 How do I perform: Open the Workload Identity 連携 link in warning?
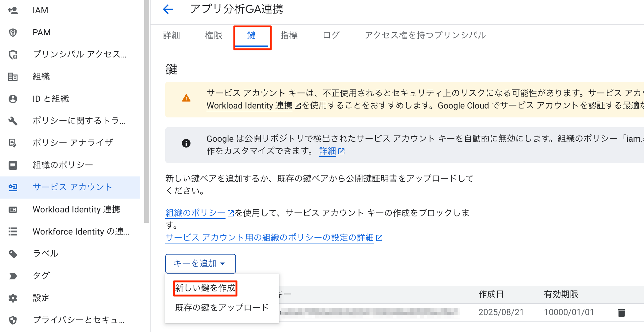coord(249,105)
